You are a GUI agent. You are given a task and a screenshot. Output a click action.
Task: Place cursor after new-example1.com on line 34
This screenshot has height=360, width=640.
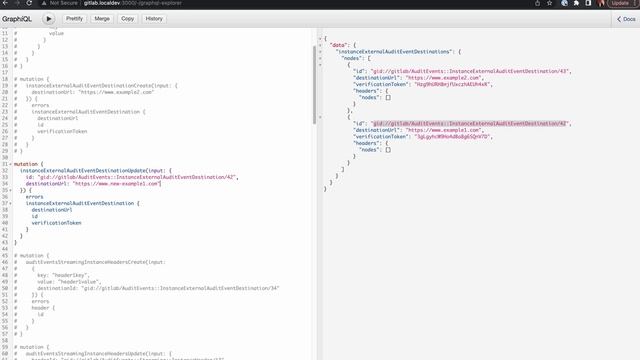click(x=161, y=184)
